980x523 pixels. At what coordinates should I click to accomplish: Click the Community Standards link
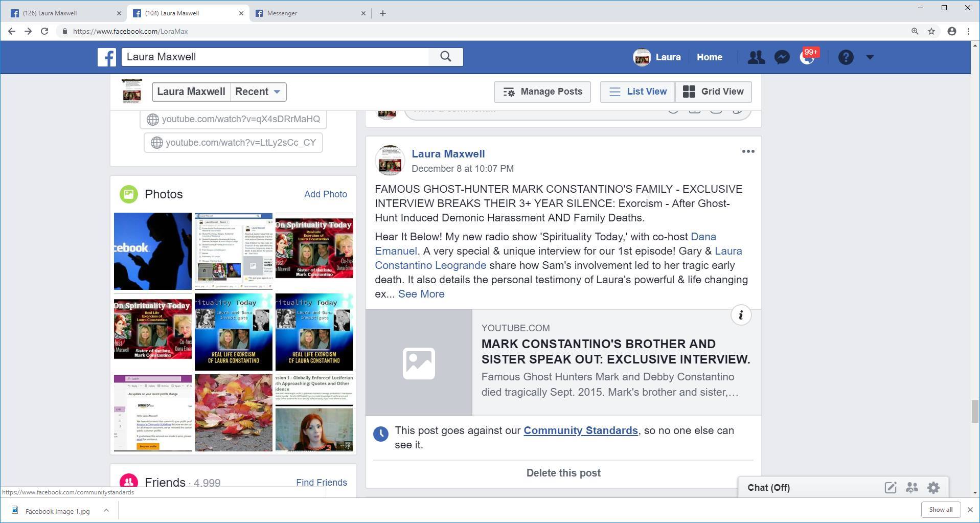[580, 430]
